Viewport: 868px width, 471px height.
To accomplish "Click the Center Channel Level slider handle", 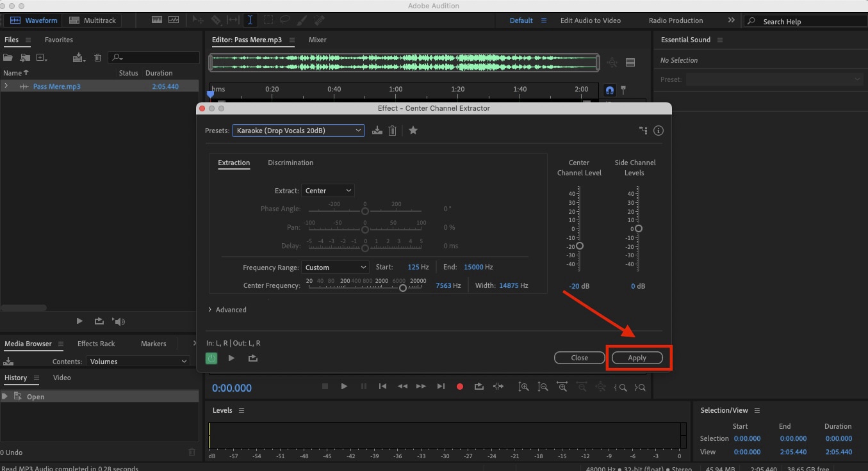I will point(580,246).
